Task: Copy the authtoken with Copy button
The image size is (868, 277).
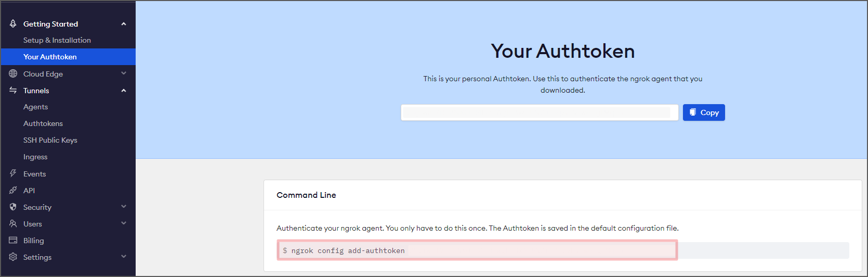Action: (704, 112)
